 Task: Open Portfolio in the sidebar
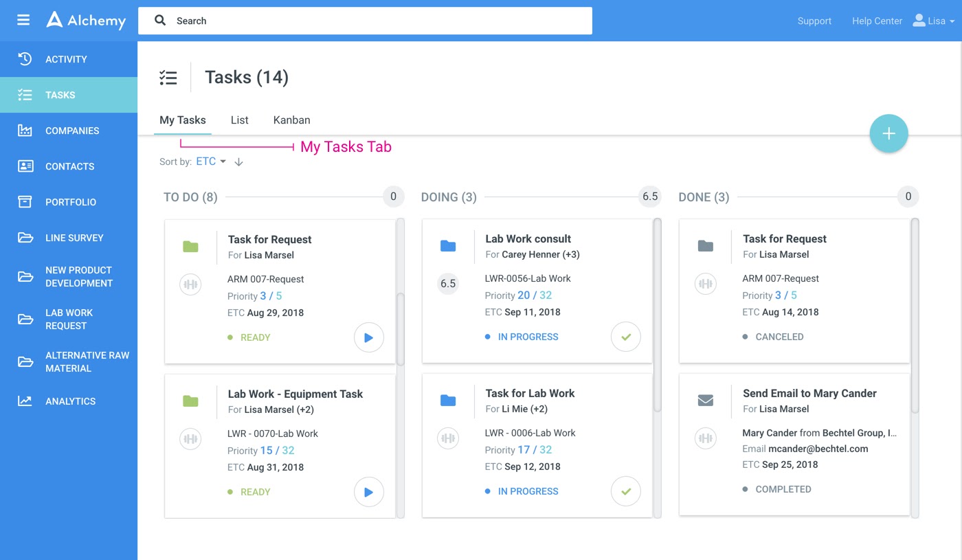[69, 202]
